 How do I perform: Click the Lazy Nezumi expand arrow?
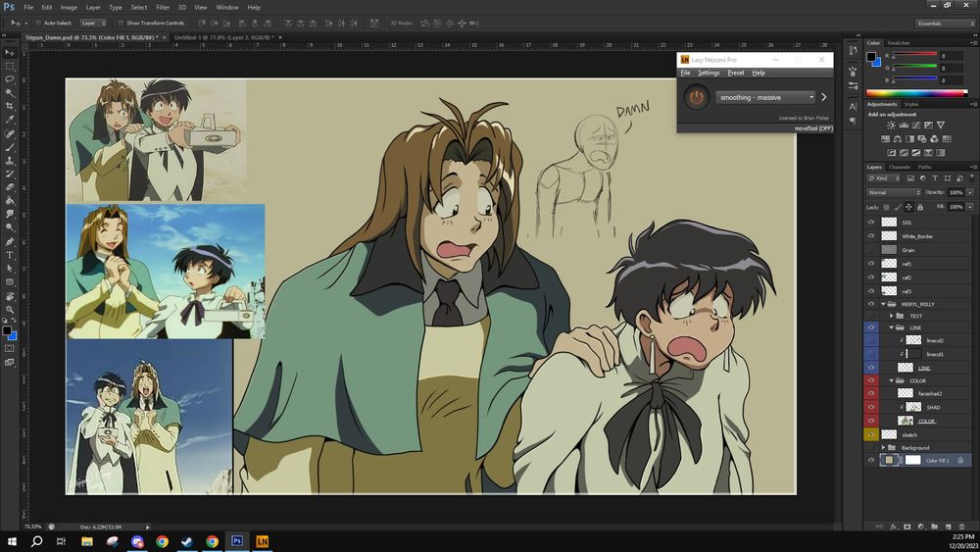click(824, 97)
